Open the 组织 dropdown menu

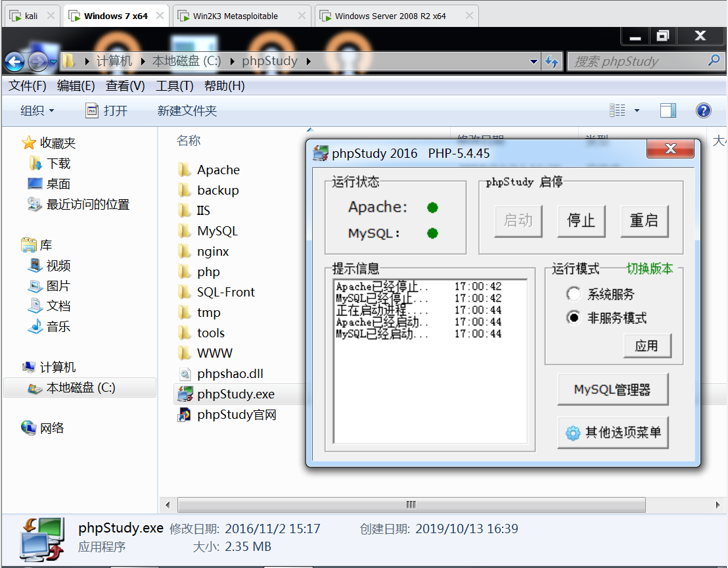coord(37,110)
